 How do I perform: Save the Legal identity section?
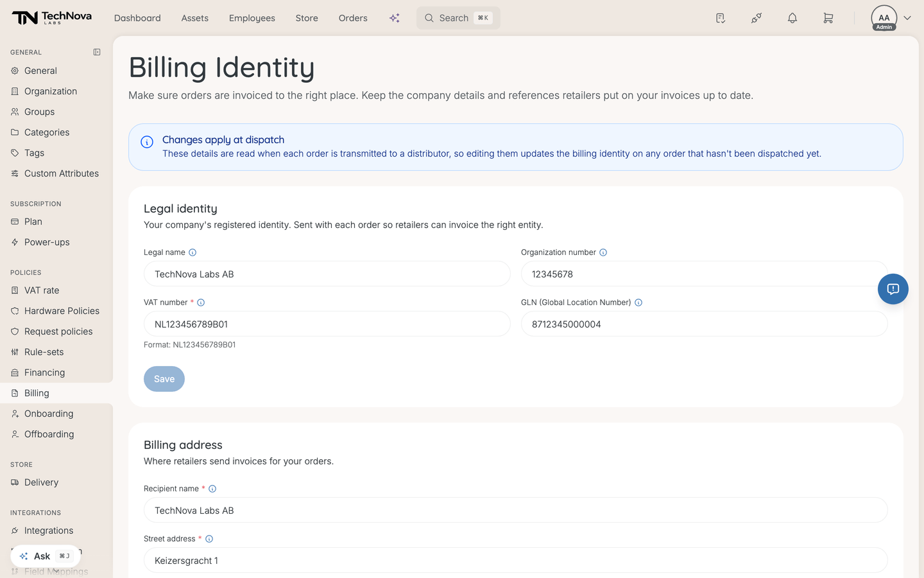pos(164,379)
